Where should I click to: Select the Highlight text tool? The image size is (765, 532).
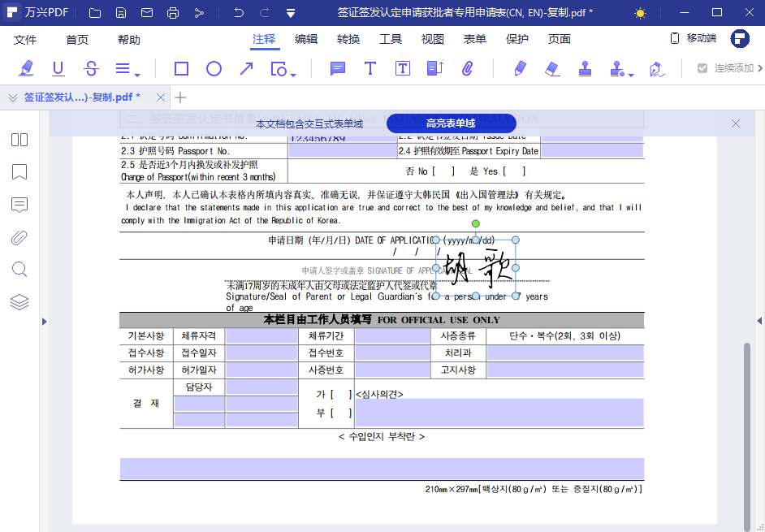pyautogui.click(x=26, y=68)
